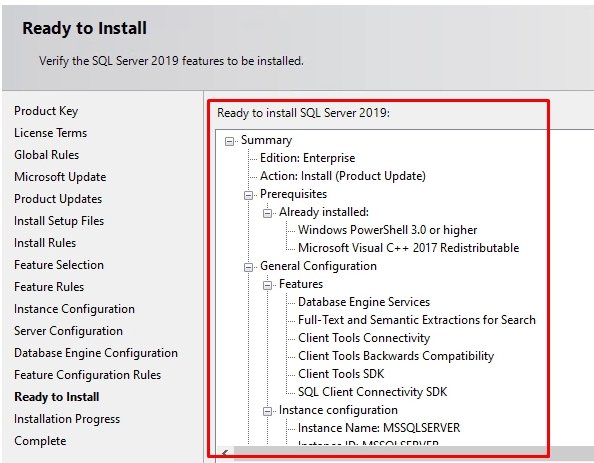The width and height of the screenshot is (594, 463).
Task: Collapse the Summary tree node
Action: (229, 141)
